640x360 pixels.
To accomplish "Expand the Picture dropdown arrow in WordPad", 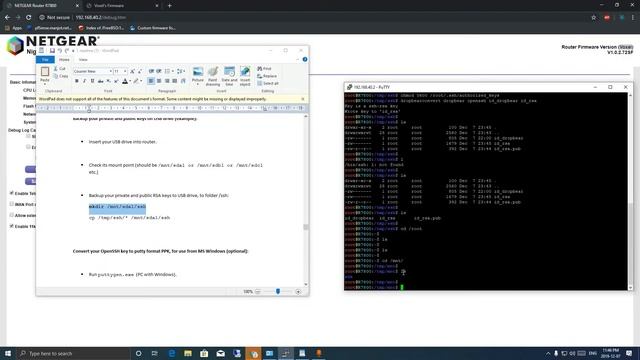I will [198, 84].
